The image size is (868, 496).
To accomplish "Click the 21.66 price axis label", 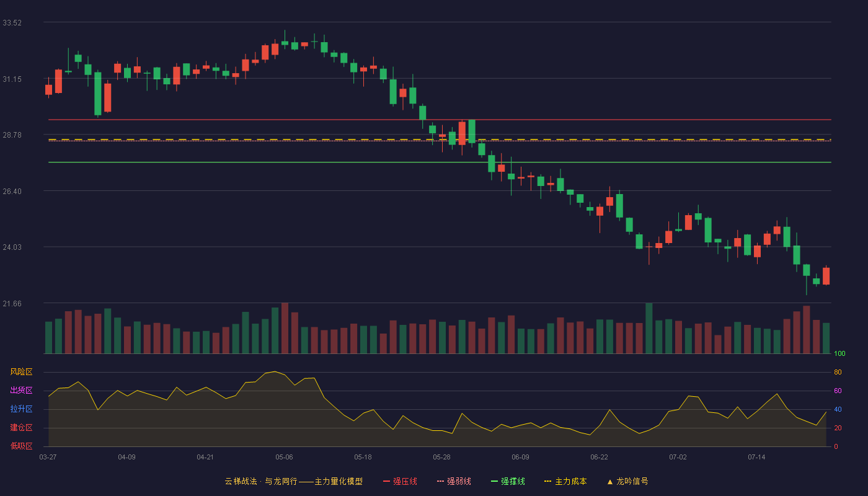I will click(12, 304).
